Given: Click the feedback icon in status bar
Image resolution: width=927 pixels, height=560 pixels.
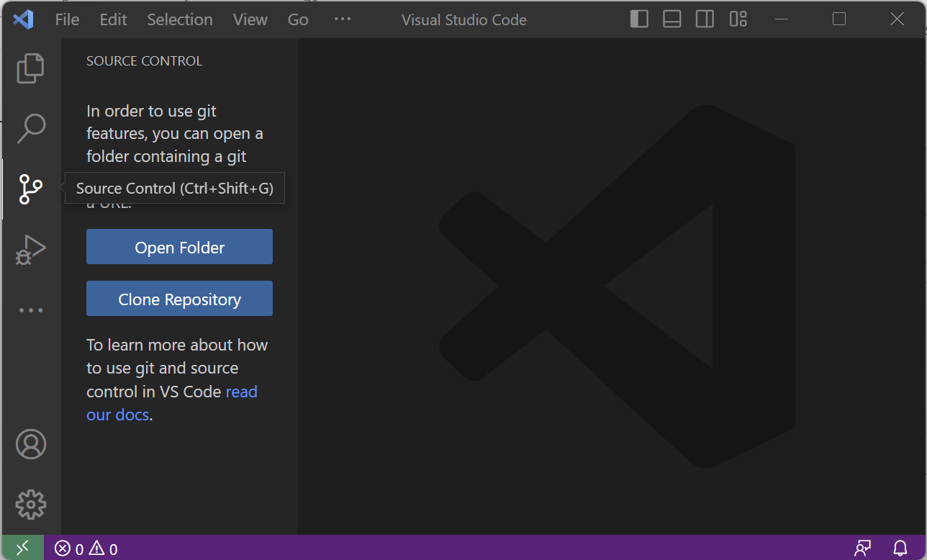Looking at the screenshot, I should point(862,548).
